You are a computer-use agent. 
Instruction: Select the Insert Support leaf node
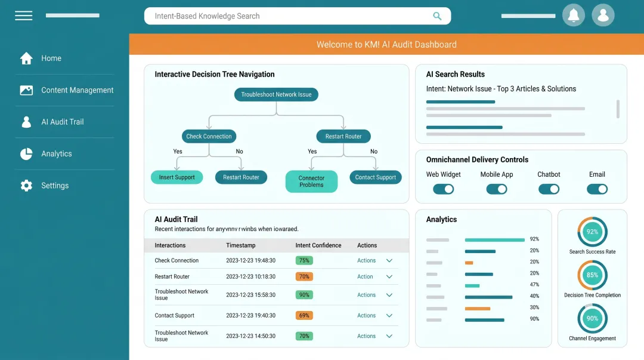click(177, 177)
